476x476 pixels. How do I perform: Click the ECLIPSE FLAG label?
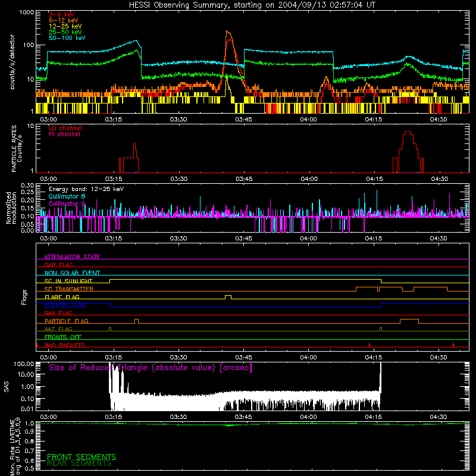point(65,305)
